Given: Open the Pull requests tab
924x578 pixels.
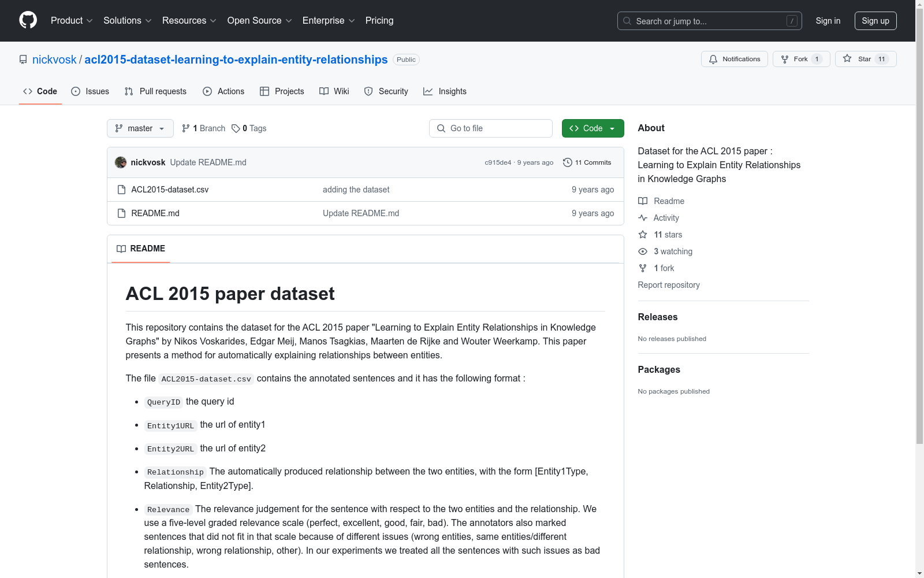Looking at the screenshot, I should coord(155,91).
